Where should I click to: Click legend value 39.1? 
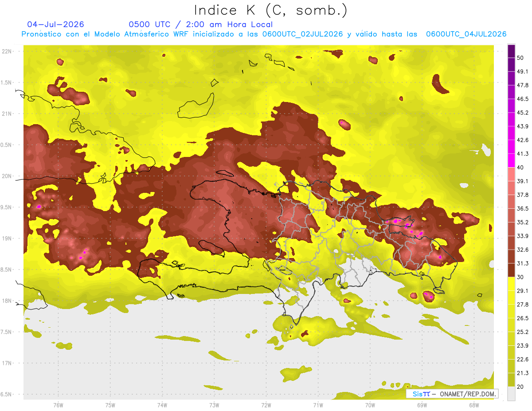(x=523, y=181)
